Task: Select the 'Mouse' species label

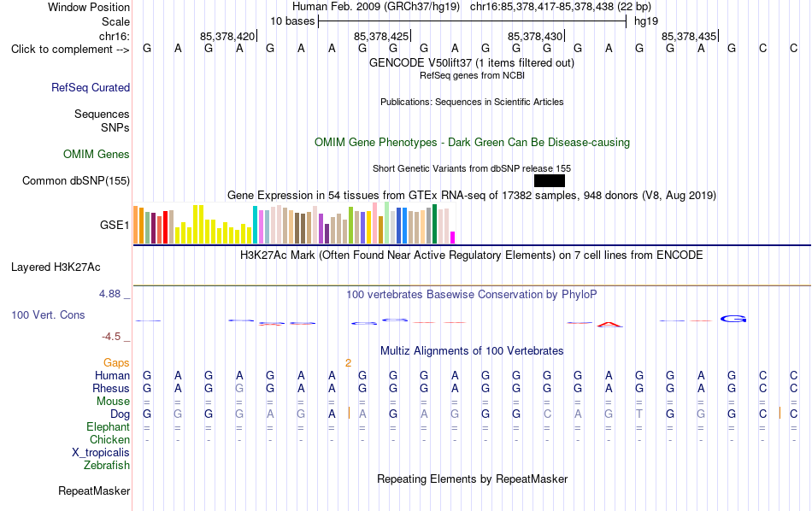Action: (x=113, y=402)
